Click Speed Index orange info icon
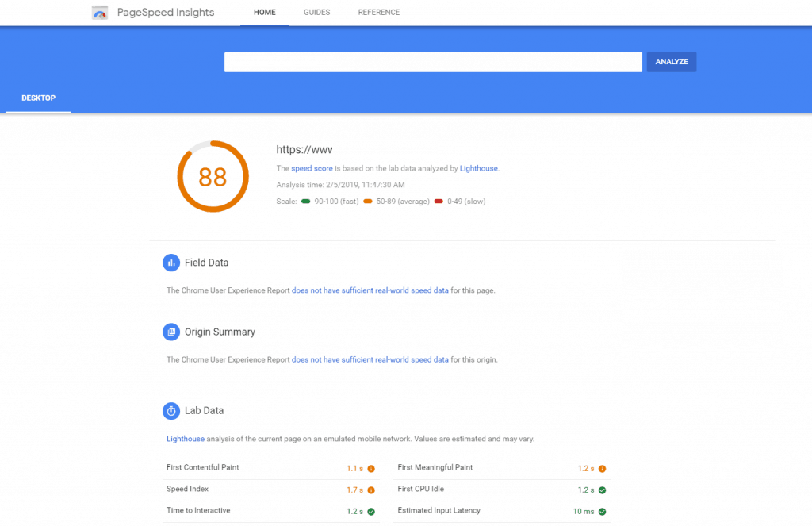The height and width of the screenshot is (526, 812). (371, 490)
